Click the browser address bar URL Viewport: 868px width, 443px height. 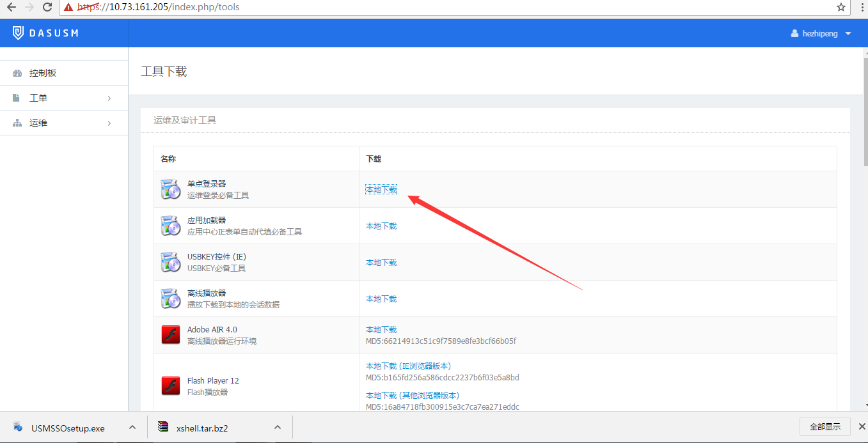click(448, 7)
